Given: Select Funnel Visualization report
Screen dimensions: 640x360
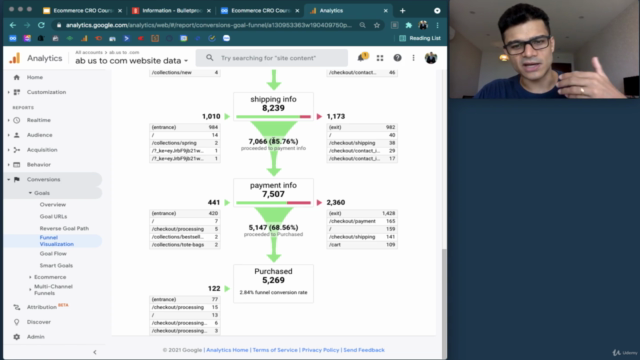Looking at the screenshot, I should click(57, 241).
